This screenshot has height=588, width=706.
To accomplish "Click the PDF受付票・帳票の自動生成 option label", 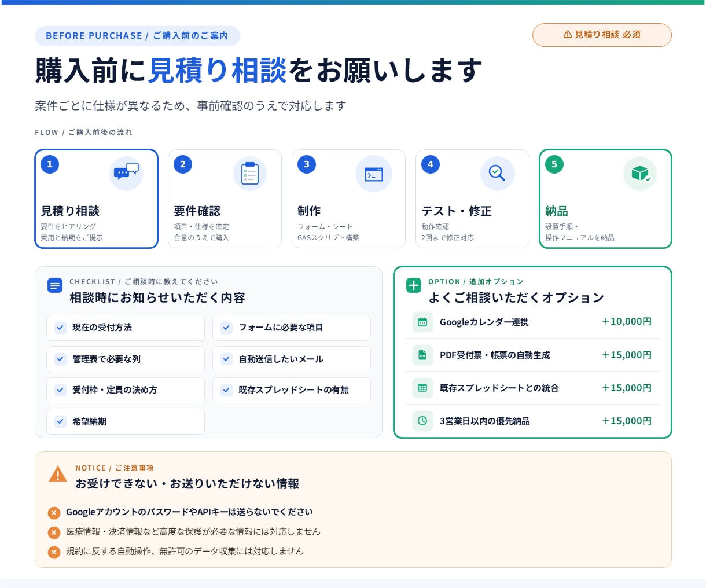I will pos(495,355).
